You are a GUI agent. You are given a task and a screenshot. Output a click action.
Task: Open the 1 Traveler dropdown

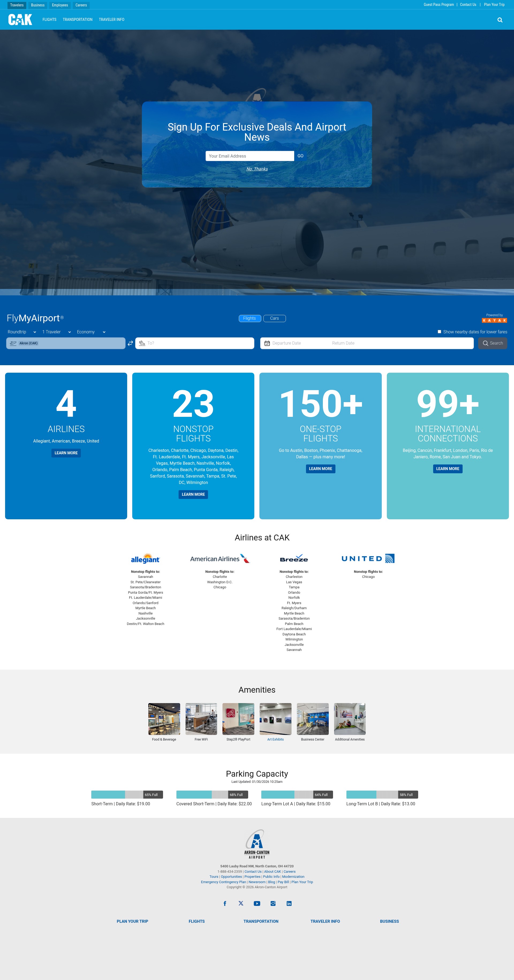[57, 332]
